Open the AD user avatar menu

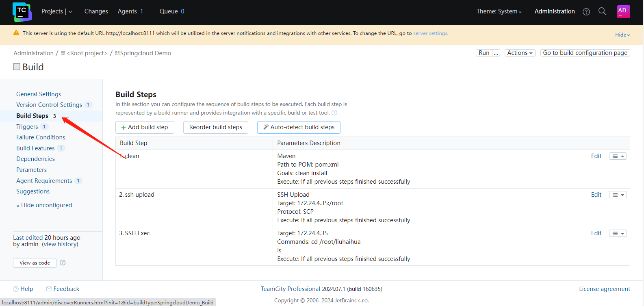coord(623,11)
